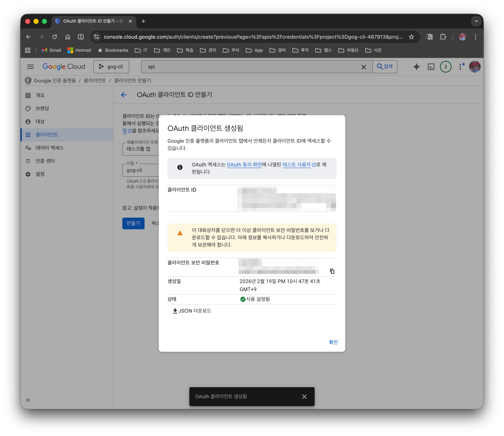Open the browser tab search chevron
The image size is (504, 436).
pos(476,21)
